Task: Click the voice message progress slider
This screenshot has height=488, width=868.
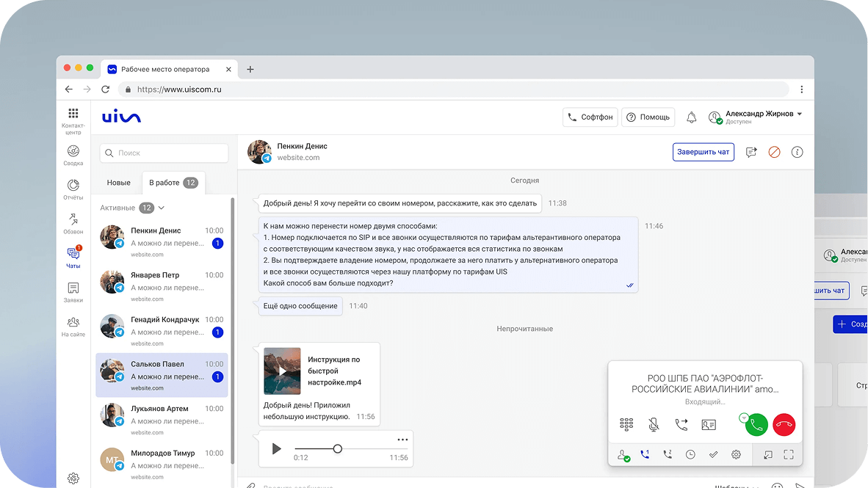Action: 338,448
